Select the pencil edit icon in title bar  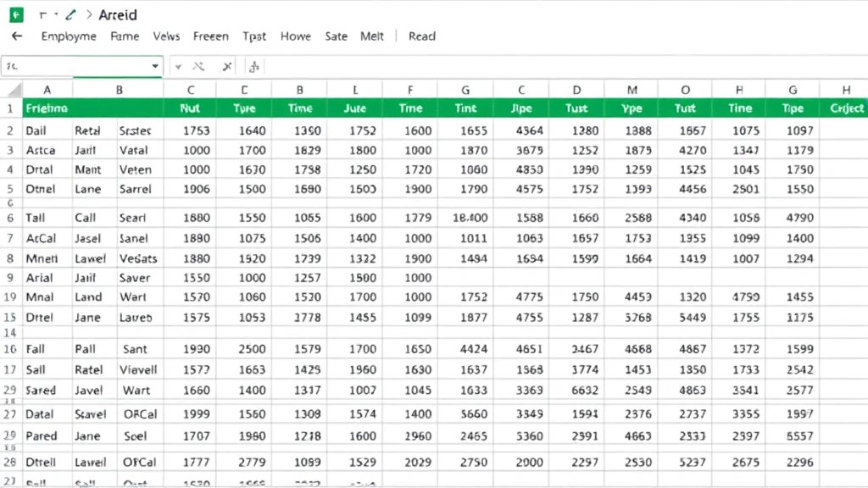click(x=70, y=14)
